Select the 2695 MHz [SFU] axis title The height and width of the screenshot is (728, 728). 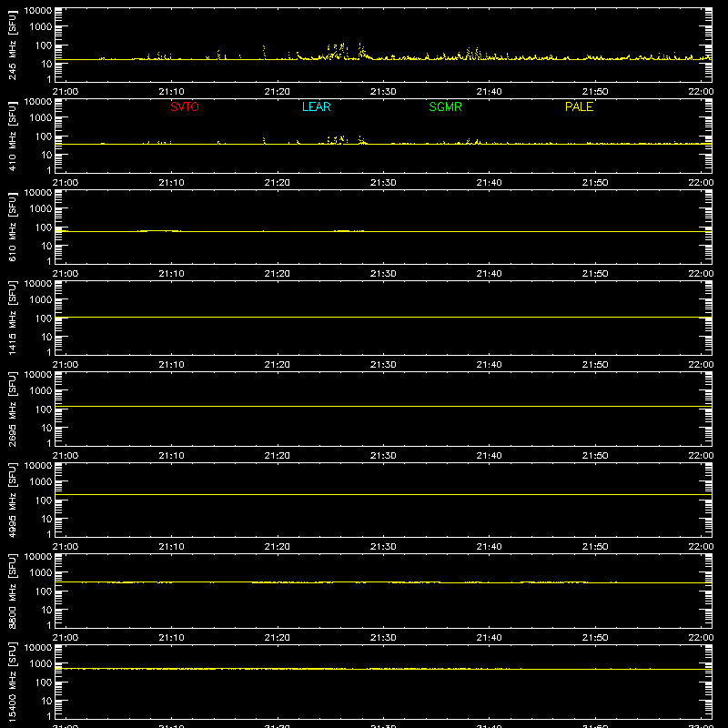click(x=13, y=409)
